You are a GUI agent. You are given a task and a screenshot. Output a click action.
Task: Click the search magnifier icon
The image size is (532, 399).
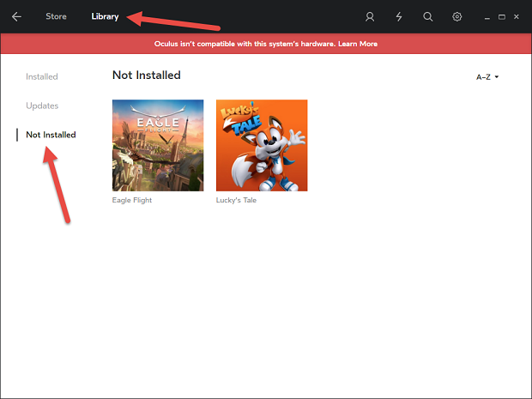428,16
